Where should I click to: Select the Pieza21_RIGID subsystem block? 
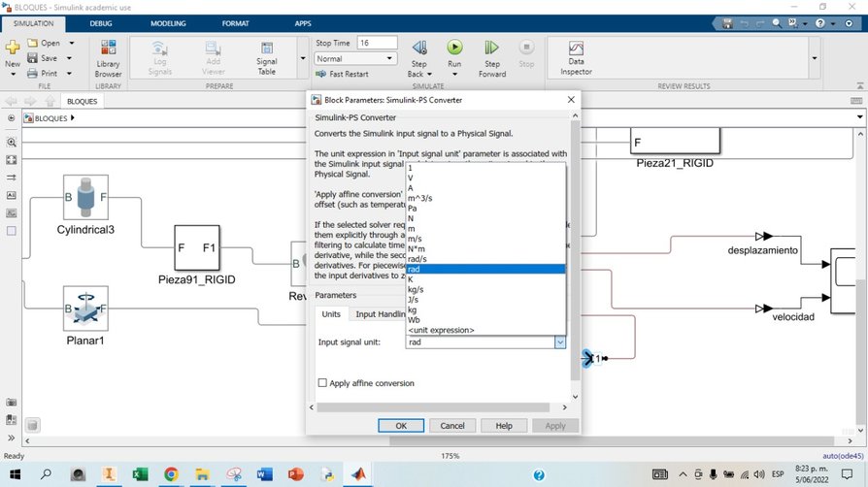point(676,141)
